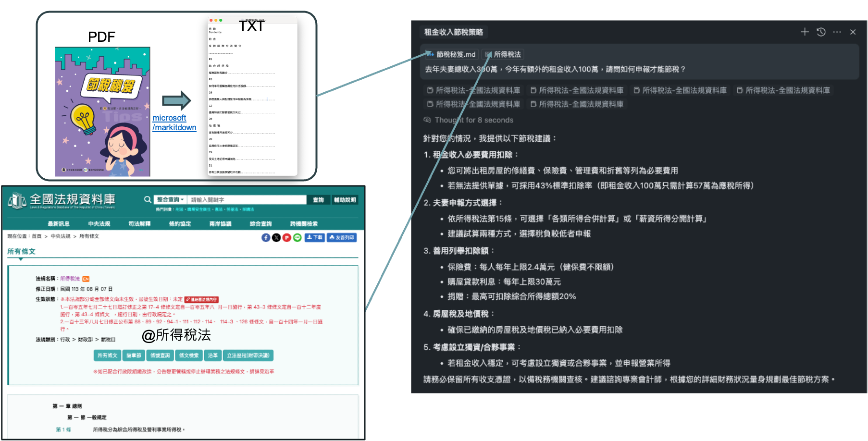The height and width of the screenshot is (441, 868).
Task: Open the 第 1 條 article link
Action: [x=63, y=429]
